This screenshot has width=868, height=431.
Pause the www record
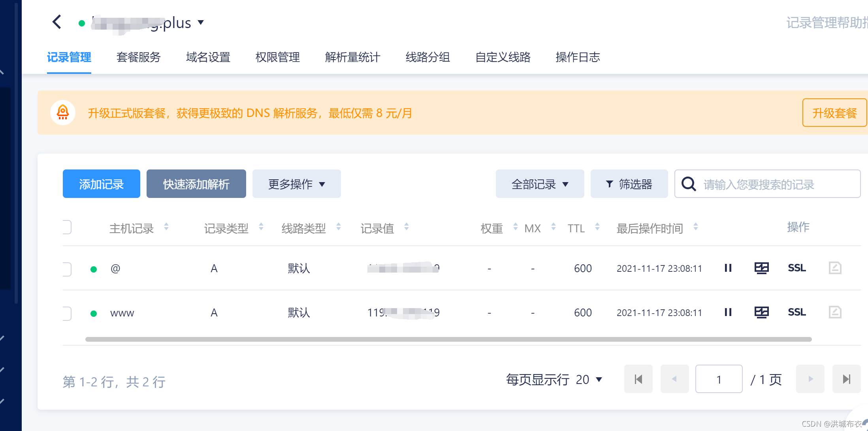(728, 312)
